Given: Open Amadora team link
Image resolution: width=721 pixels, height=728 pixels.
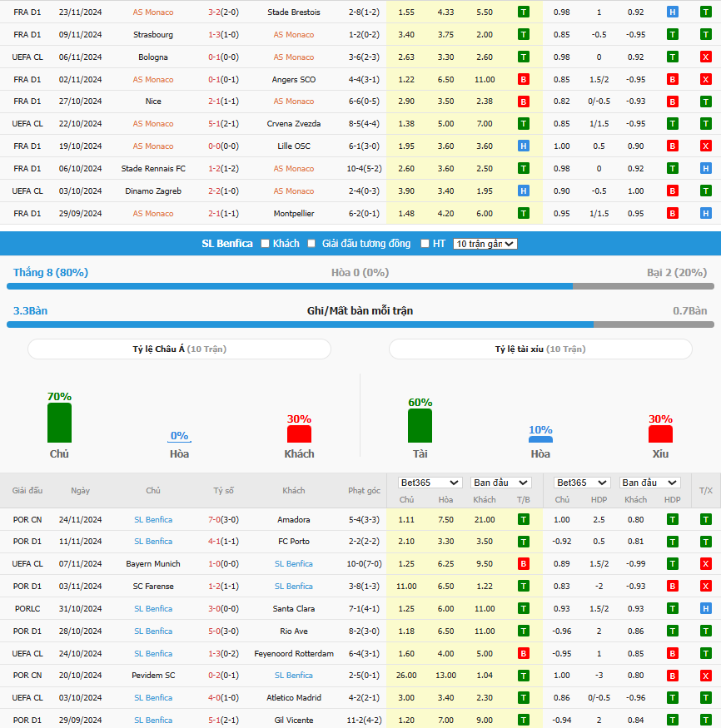Looking at the screenshot, I should (x=294, y=519).
